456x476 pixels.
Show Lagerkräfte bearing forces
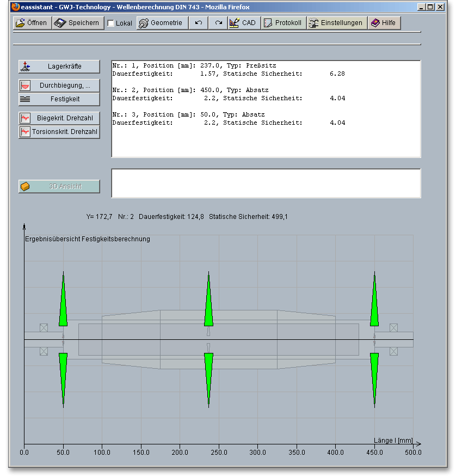point(59,66)
